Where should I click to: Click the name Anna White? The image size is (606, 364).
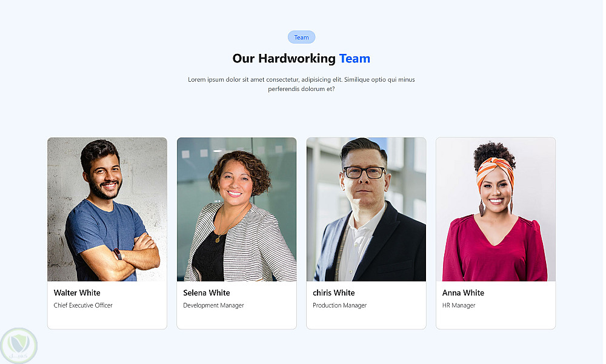[463, 293]
